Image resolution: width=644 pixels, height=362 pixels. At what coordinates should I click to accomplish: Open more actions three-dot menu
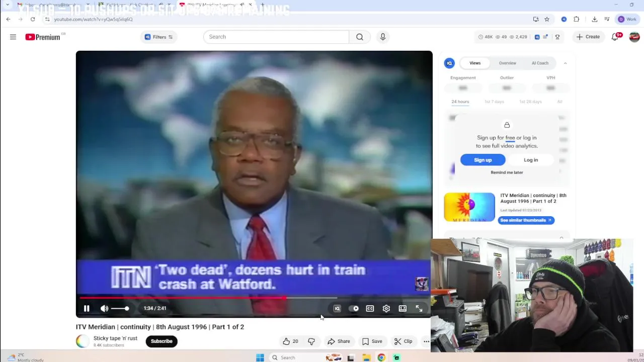point(426,341)
